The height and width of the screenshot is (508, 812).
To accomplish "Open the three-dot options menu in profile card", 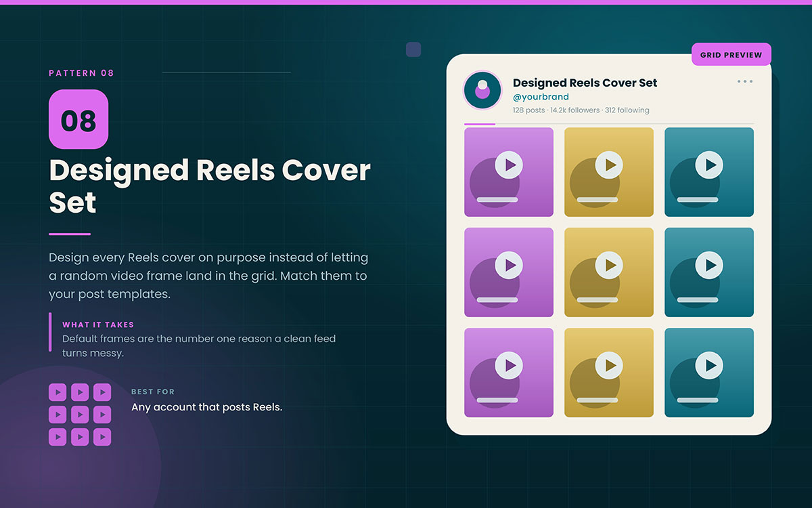I will 745,81.
